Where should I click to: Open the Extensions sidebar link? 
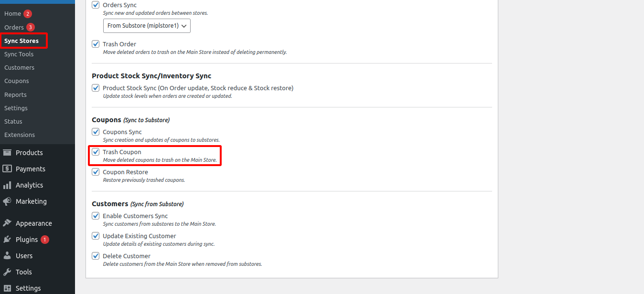(x=20, y=135)
